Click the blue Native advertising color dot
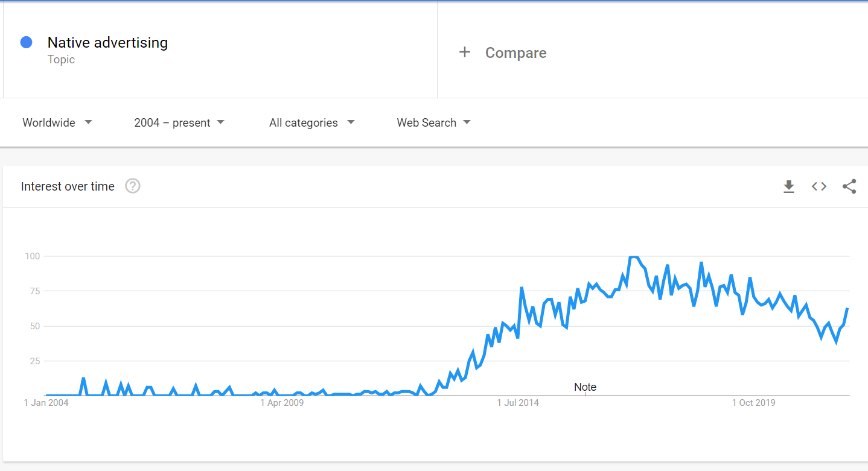The height and width of the screenshot is (471, 868). 26,42
